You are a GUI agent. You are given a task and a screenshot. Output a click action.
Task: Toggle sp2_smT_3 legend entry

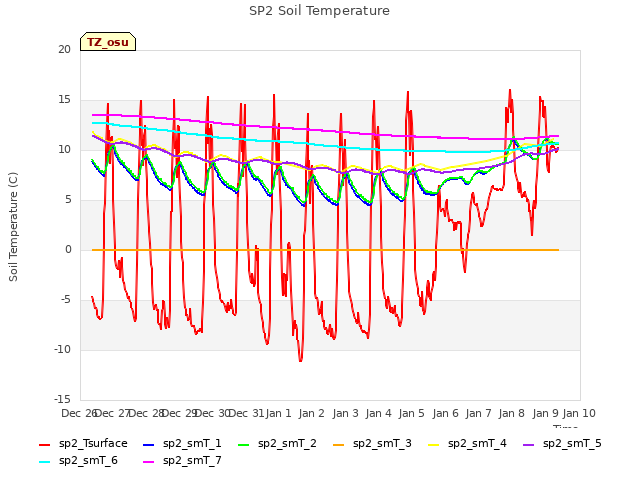coord(372,444)
